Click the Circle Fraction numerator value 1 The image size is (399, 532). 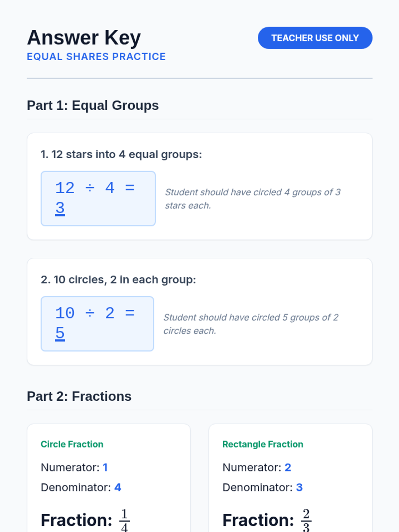click(105, 467)
